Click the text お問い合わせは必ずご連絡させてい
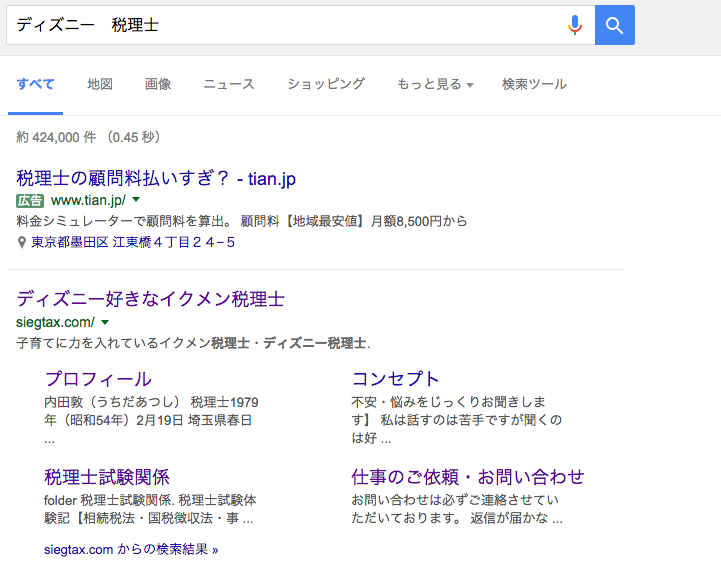 [455, 500]
